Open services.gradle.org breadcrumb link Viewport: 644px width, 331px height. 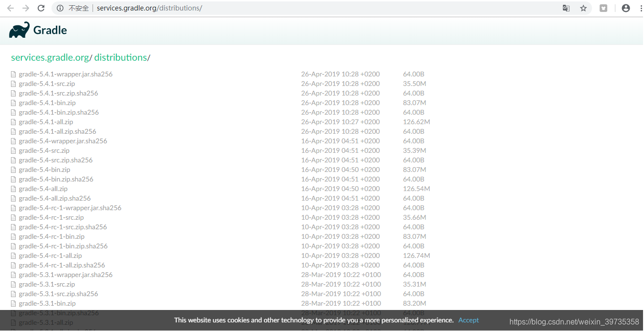point(50,57)
